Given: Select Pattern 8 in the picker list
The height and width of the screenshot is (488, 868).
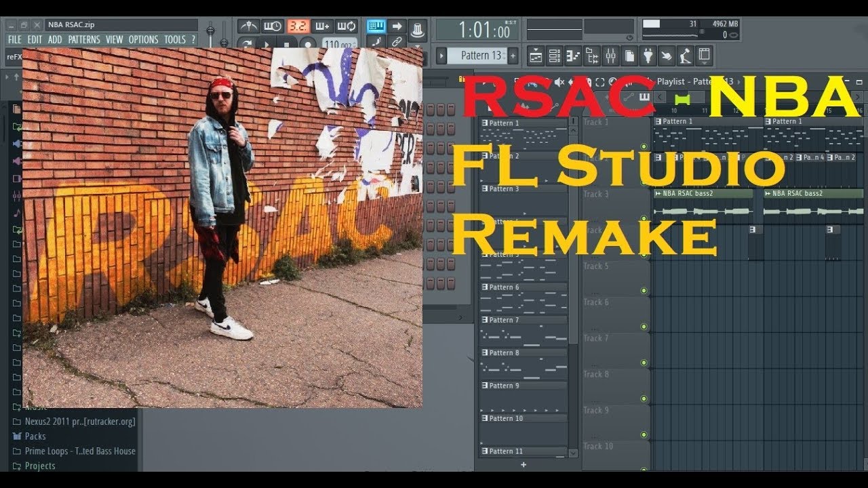Looking at the screenshot, I should [523, 363].
